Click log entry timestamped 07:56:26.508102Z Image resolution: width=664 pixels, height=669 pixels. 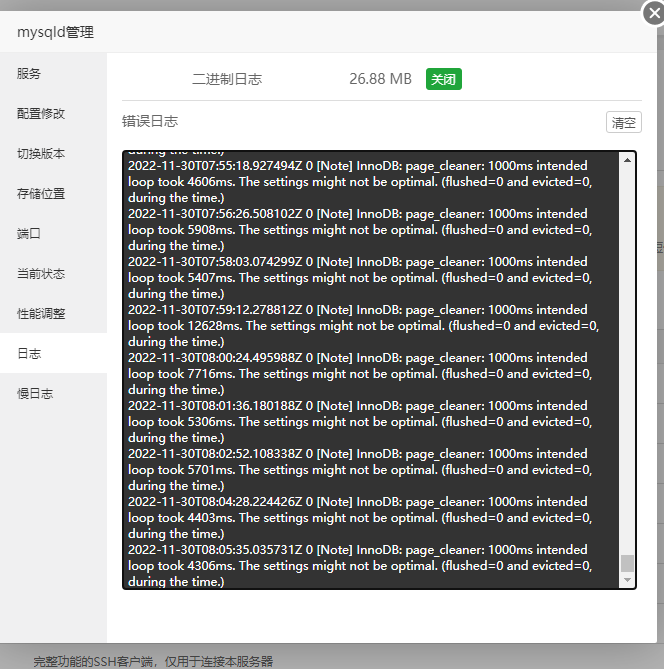tap(360, 230)
